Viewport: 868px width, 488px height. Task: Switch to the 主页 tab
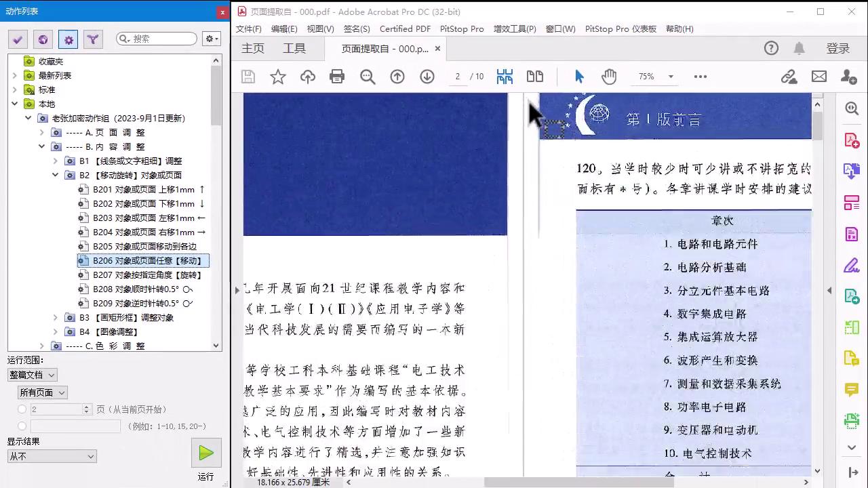[252, 48]
